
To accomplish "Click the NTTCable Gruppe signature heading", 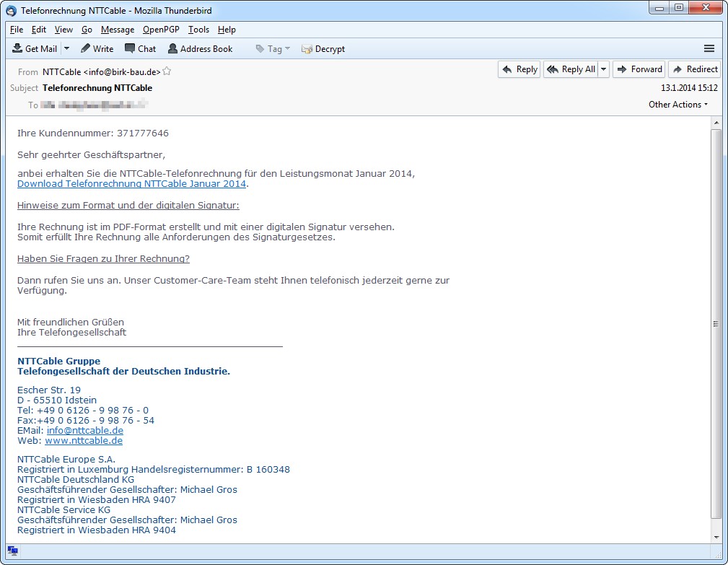I will [x=59, y=361].
